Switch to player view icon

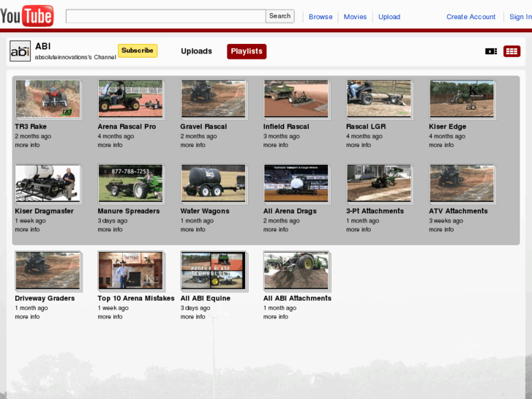(x=490, y=51)
